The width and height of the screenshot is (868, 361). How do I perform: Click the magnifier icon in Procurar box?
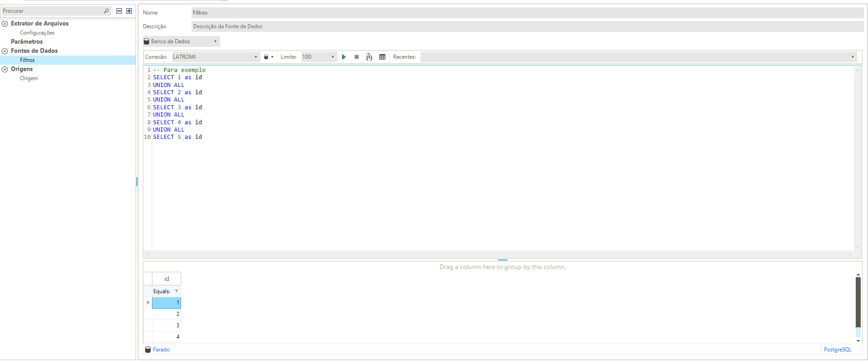pyautogui.click(x=106, y=11)
